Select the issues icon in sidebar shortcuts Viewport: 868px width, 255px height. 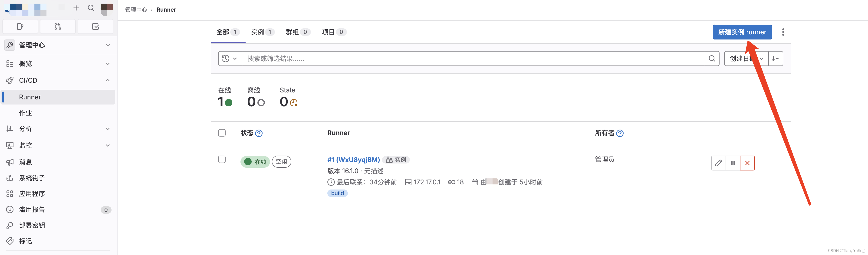click(x=20, y=26)
